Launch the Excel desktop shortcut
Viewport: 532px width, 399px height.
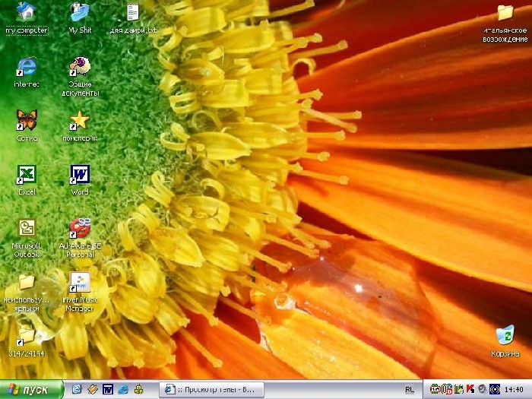pyautogui.click(x=27, y=175)
